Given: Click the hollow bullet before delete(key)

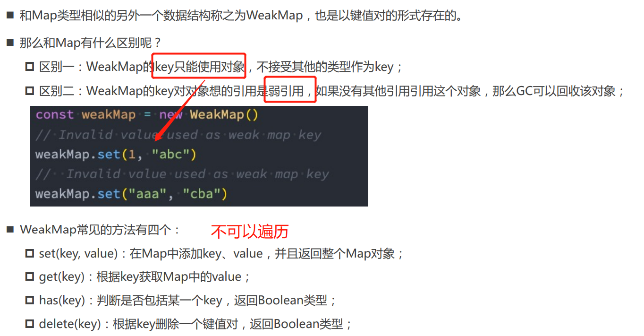Looking at the screenshot, I should click(30, 324).
